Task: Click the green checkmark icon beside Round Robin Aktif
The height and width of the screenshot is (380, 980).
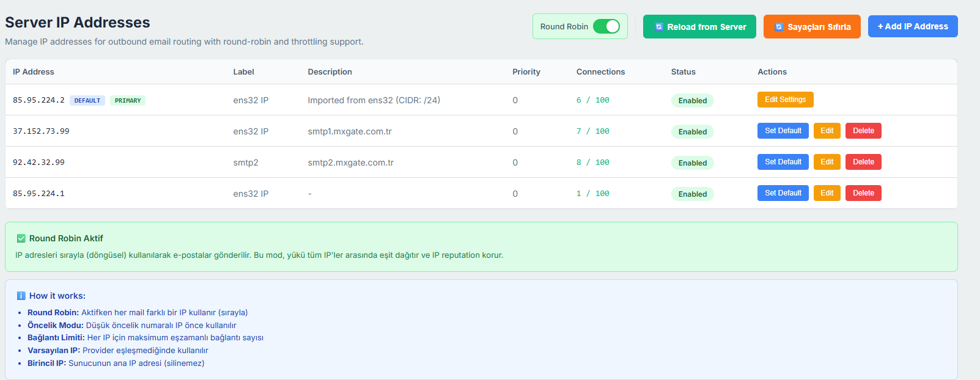Action: 21,238
